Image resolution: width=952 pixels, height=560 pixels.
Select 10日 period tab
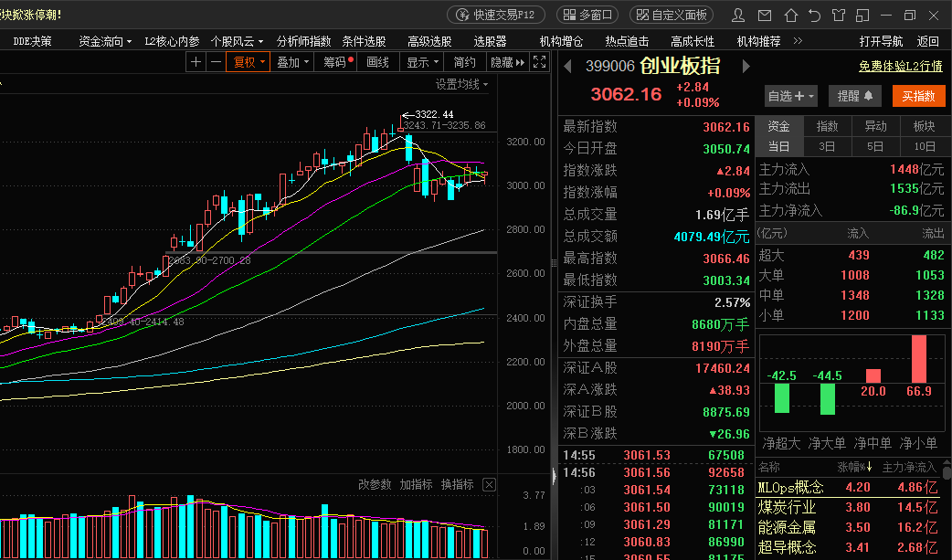click(x=924, y=146)
